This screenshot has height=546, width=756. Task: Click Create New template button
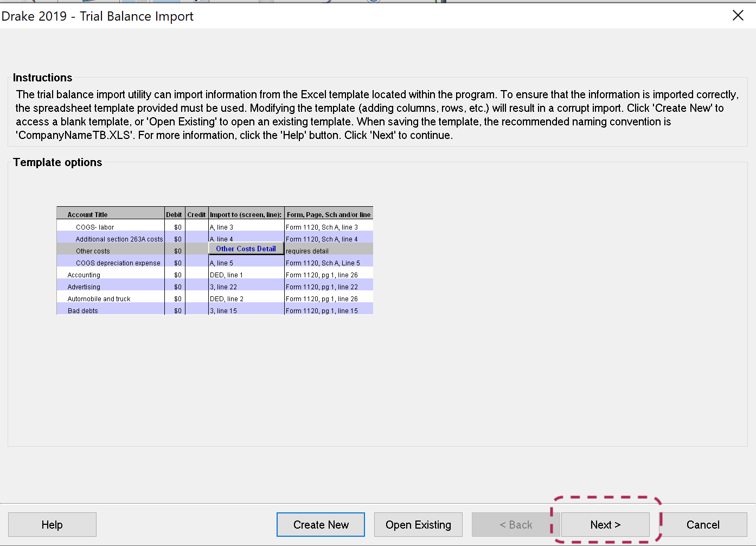tap(321, 525)
